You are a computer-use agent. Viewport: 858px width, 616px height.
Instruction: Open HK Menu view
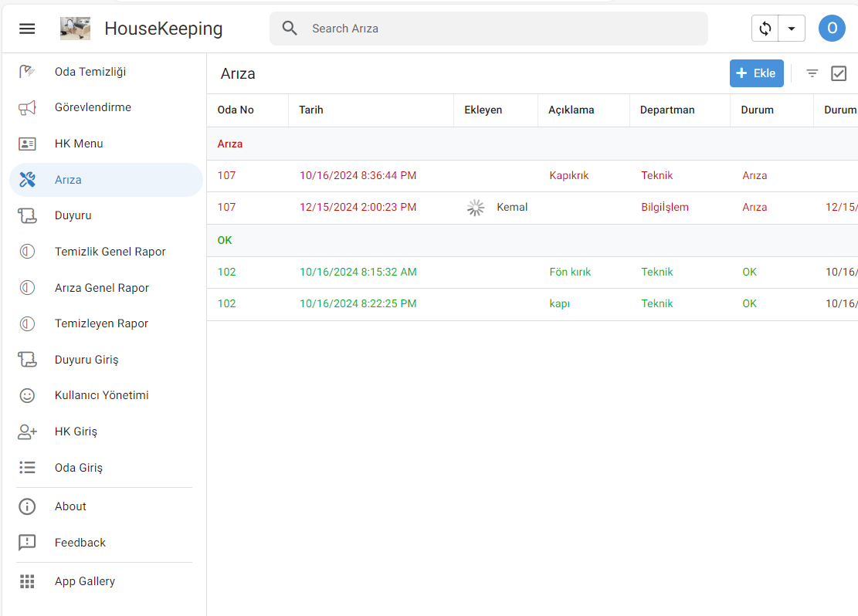coord(106,144)
